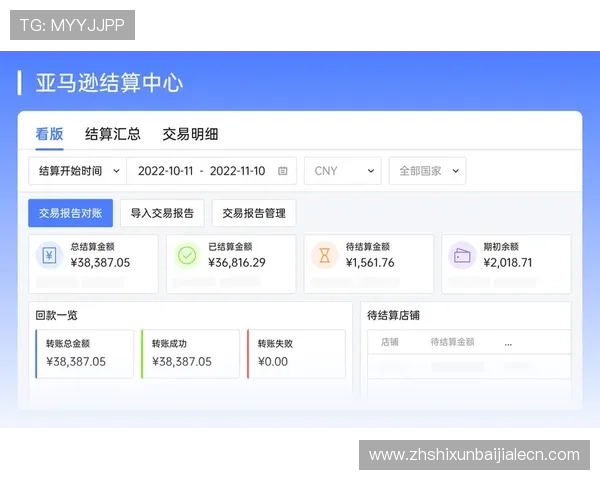Viewport: 600px width, 480px height.
Task: Select the 总结算金额 value ¥38,387.05
Action: pos(100,263)
